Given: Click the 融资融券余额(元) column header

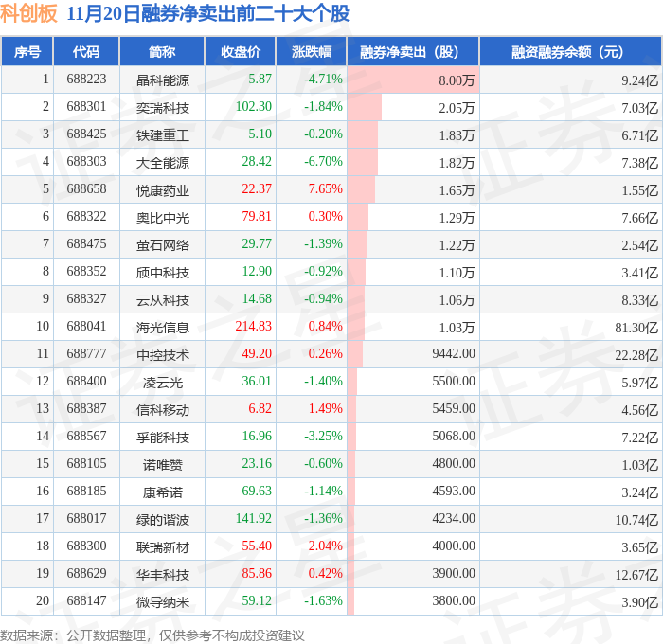Looking at the screenshot, I should tap(570, 52).
